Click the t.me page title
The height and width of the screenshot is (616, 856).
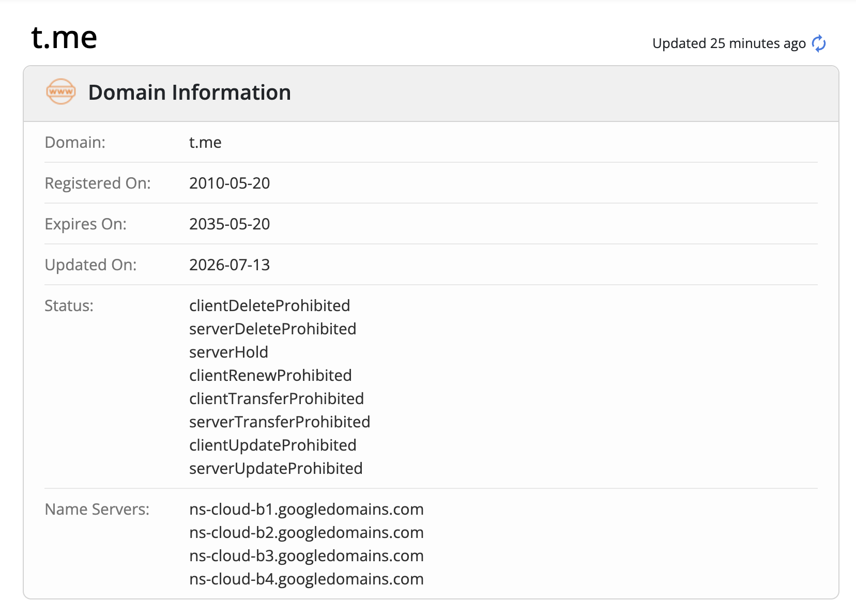(64, 38)
